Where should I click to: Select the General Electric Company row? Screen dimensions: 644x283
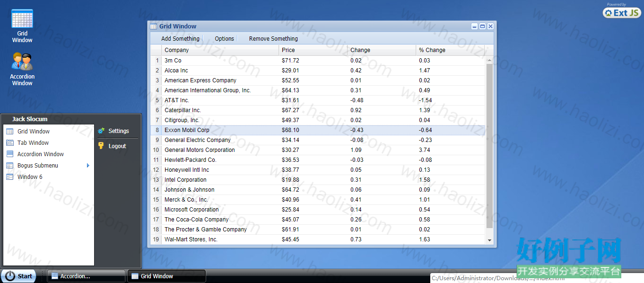click(318, 140)
